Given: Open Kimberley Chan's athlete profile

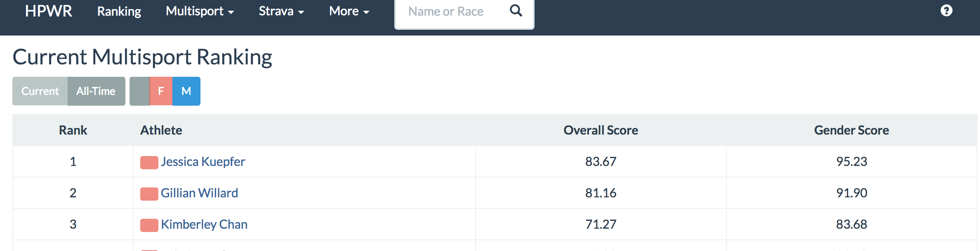Looking at the screenshot, I should (204, 224).
